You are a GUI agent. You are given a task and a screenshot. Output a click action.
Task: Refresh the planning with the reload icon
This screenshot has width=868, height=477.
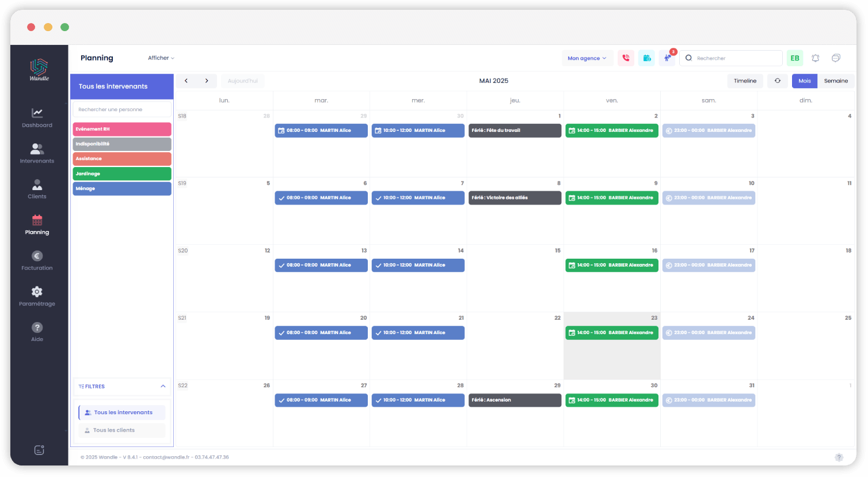(778, 81)
